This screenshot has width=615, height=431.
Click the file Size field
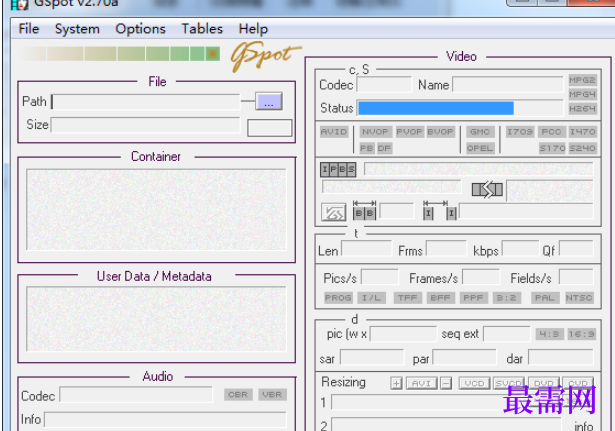[145, 125]
